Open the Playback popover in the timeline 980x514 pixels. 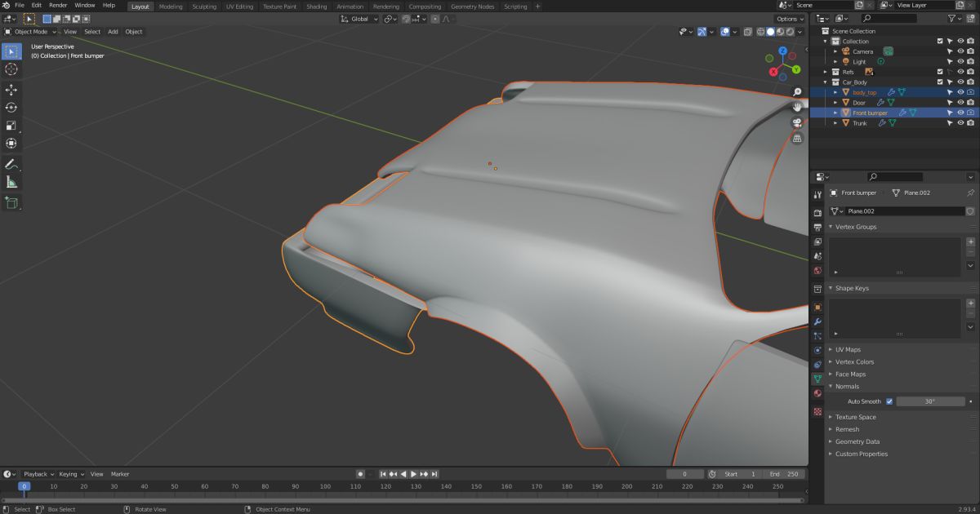pyautogui.click(x=38, y=474)
